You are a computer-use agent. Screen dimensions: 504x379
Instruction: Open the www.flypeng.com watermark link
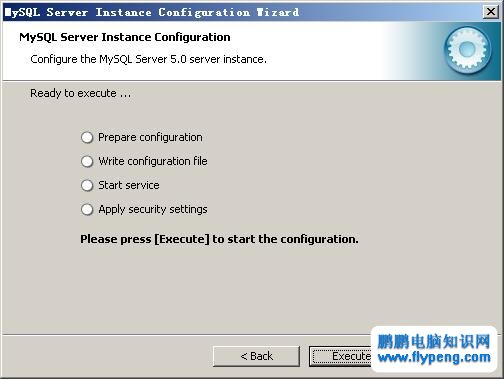pyautogui.click(x=434, y=358)
